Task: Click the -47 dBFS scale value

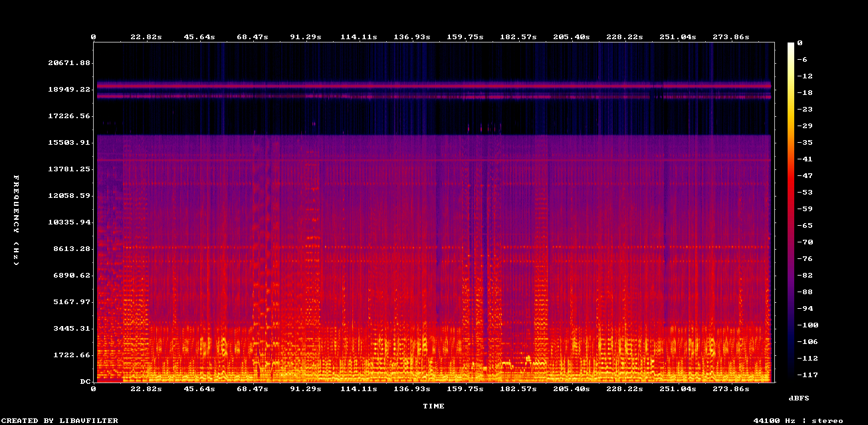Action: click(x=805, y=176)
